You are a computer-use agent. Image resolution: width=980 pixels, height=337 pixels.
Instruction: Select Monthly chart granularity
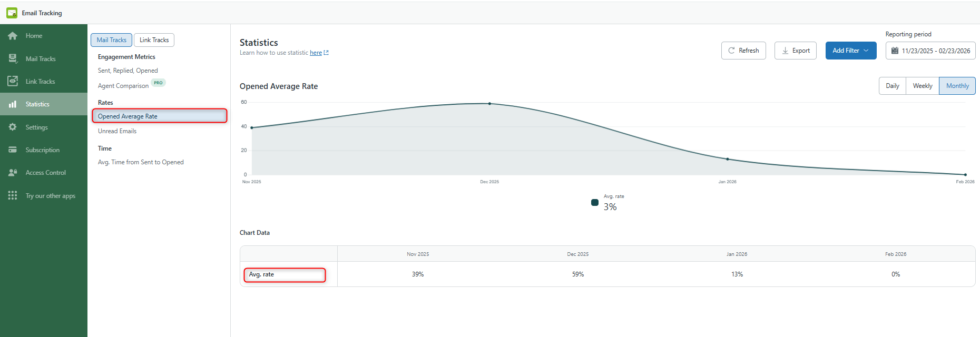tap(957, 86)
